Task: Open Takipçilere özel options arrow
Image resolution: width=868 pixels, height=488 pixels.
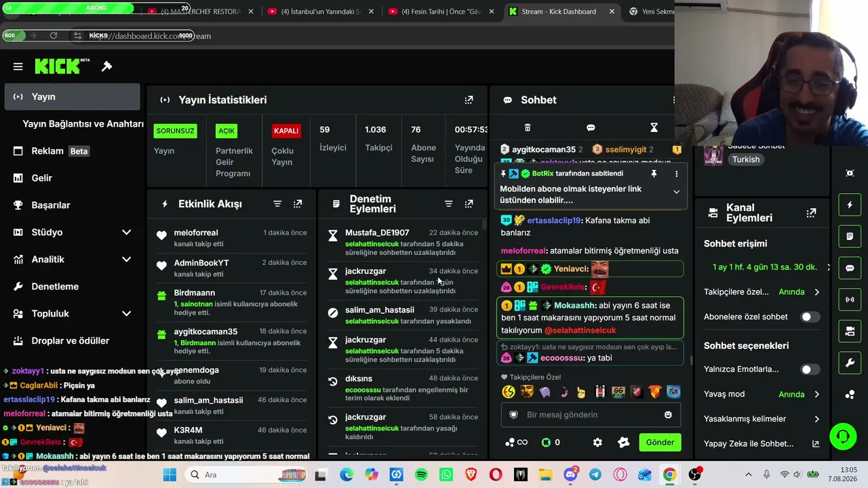Action: click(x=816, y=292)
